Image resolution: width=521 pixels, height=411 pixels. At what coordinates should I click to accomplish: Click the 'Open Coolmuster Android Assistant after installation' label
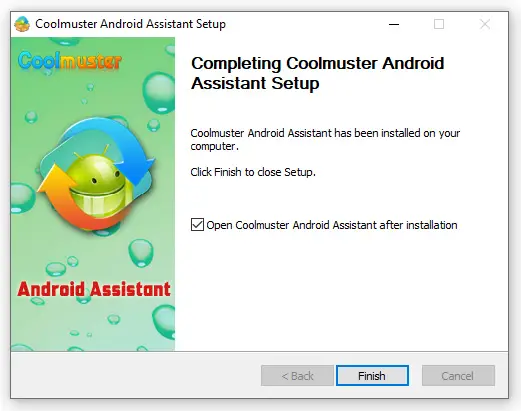click(332, 225)
